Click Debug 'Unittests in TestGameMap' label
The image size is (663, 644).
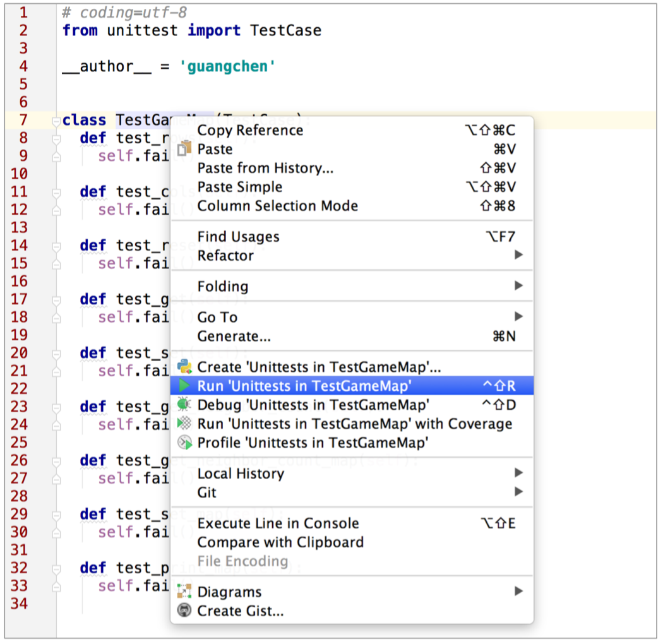[313, 405]
